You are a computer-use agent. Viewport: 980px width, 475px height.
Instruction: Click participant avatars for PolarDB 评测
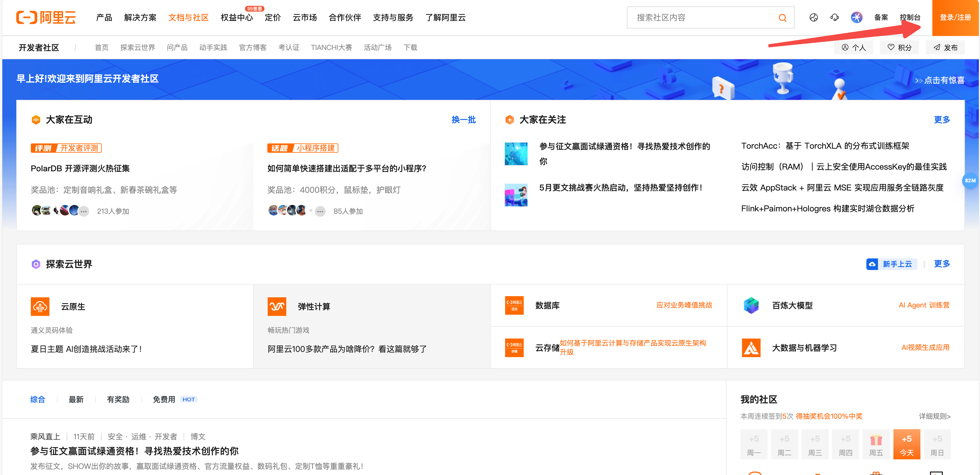point(60,210)
